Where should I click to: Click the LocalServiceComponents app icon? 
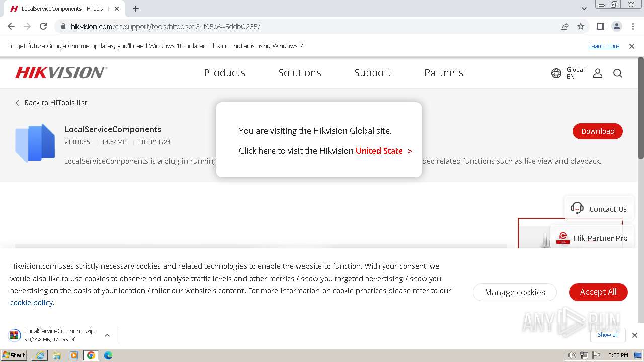click(x=35, y=143)
